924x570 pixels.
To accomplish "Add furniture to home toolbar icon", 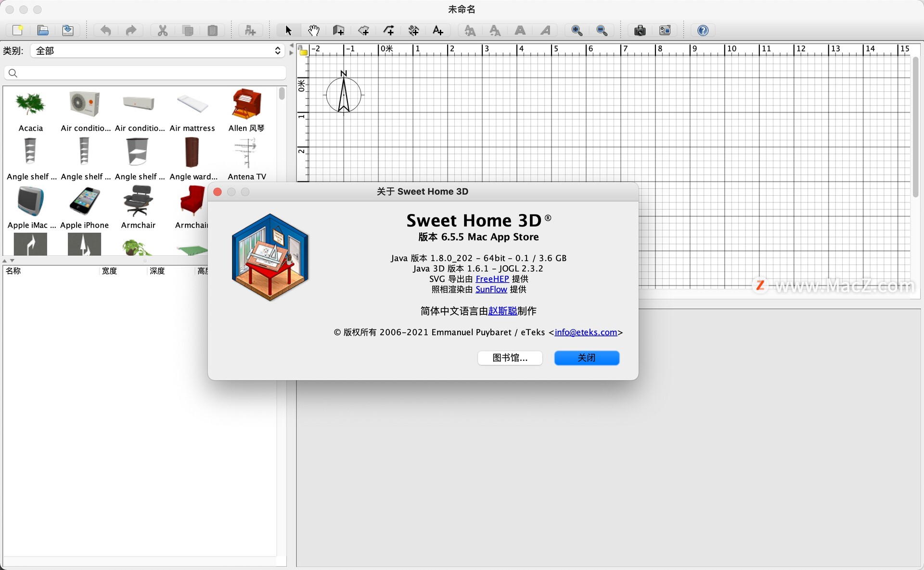I will [x=250, y=30].
